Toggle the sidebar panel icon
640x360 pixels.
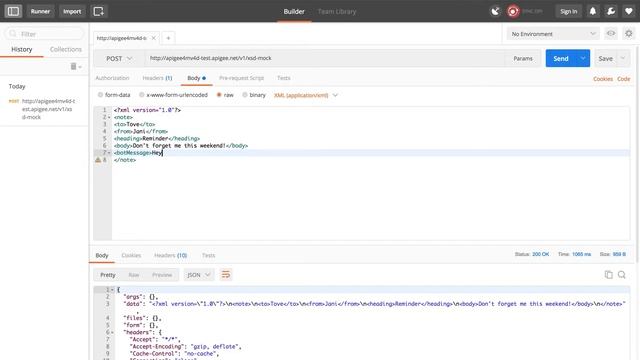[x=13, y=11]
